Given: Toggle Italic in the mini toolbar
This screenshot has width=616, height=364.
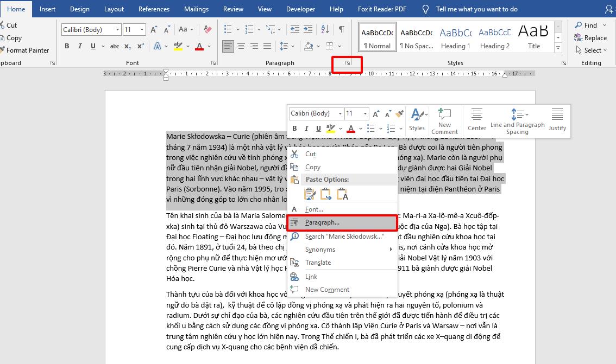Looking at the screenshot, I should (x=306, y=128).
